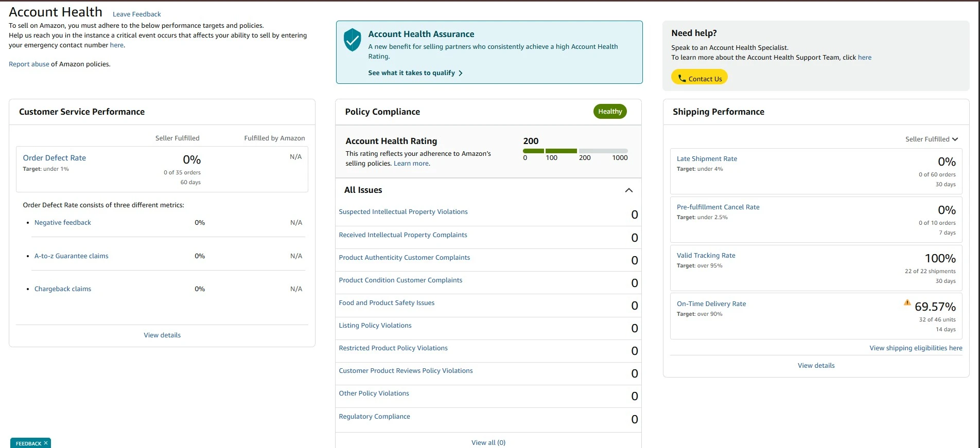Image resolution: width=980 pixels, height=448 pixels.
Task: Open the Seller Fulfilled dropdown in Shipping Performance
Action: pyautogui.click(x=932, y=139)
